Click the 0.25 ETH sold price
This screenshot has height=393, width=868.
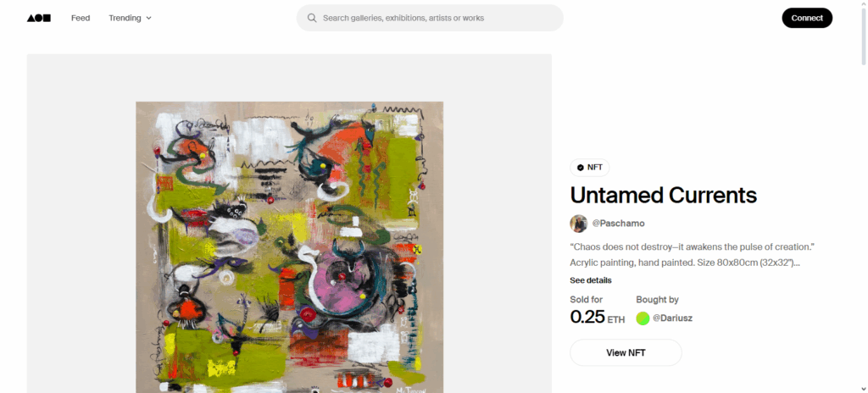click(x=598, y=317)
